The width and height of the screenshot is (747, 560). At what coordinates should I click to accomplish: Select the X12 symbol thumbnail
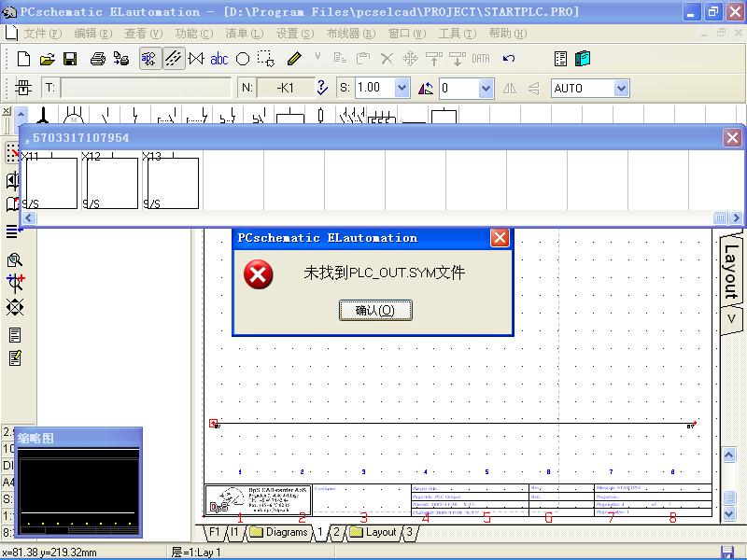point(110,180)
